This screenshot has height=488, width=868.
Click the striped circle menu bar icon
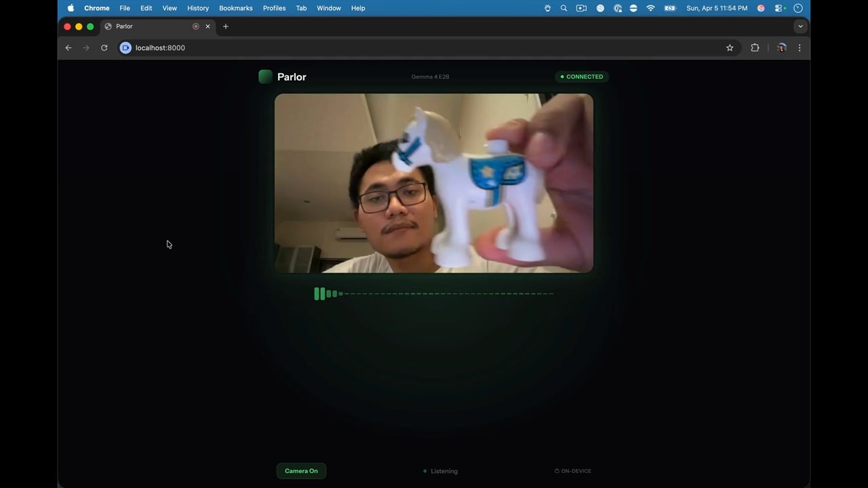633,8
